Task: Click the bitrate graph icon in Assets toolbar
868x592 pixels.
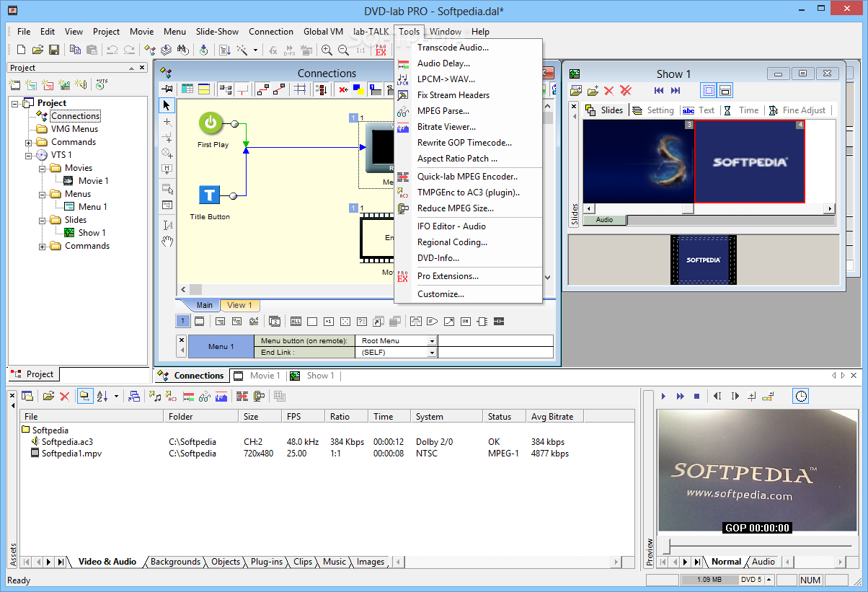Action: click(221, 396)
